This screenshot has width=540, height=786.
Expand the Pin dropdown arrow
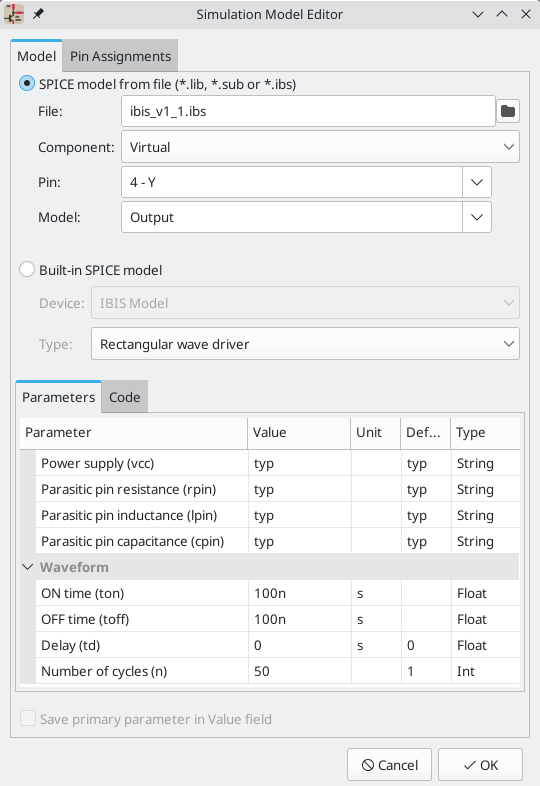(477, 182)
